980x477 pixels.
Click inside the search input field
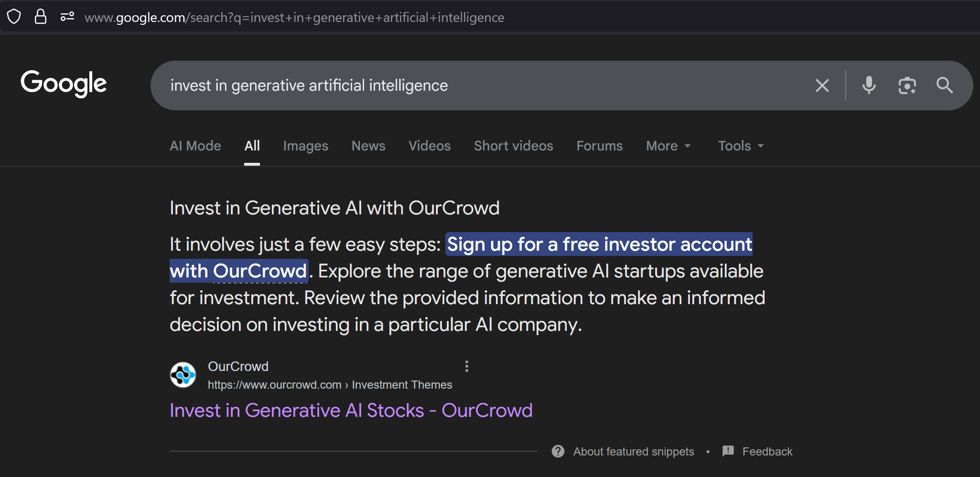(x=430, y=85)
